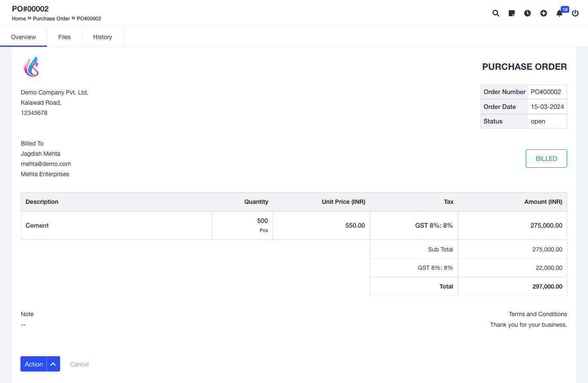Screen dimensions: 588x383
Task: Click the Total amount 297,000.00
Action: [547, 286]
